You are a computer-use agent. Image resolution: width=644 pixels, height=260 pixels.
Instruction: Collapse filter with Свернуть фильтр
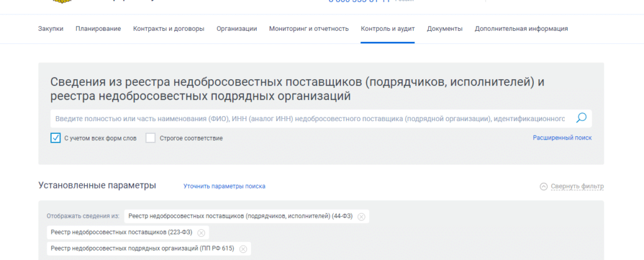tap(577, 187)
